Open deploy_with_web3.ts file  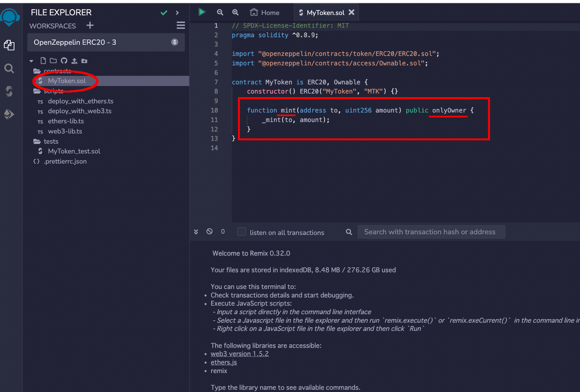pyautogui.click(x=80, y=111)
